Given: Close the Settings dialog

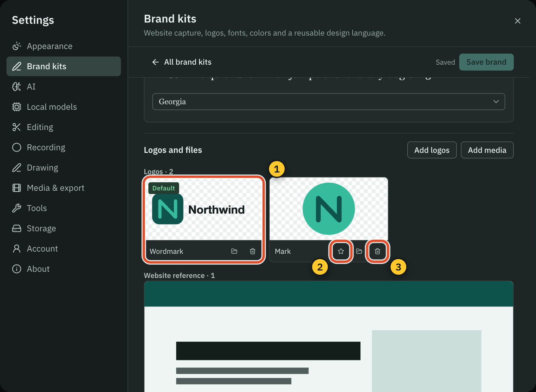Looking at the screenshot, I should [518, 21].
